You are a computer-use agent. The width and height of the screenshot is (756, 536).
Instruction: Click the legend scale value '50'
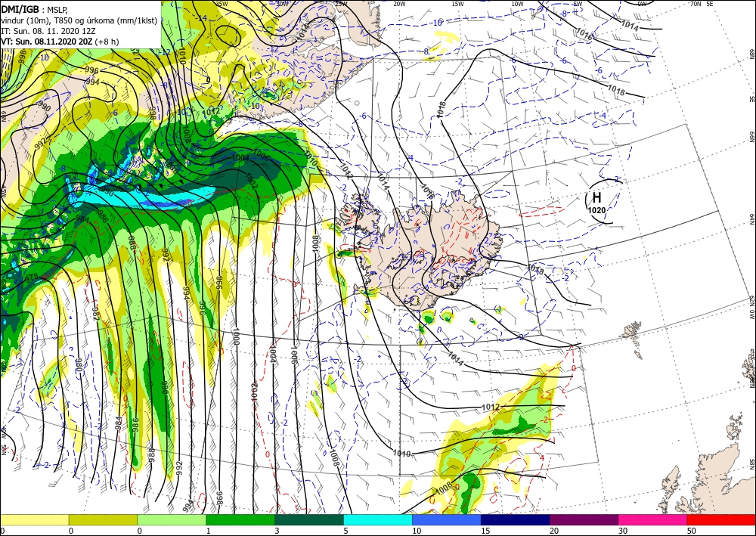692,531
